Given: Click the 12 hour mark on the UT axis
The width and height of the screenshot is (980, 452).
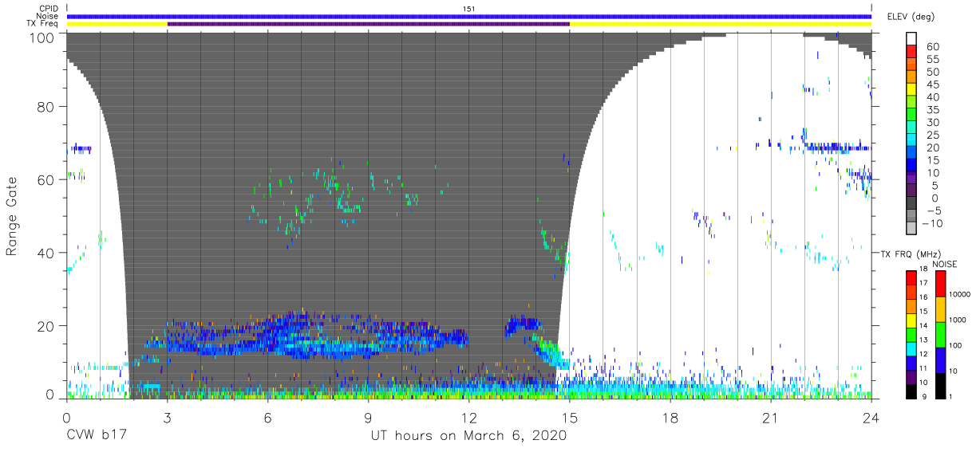Looking at the screenshot, I should 469,417.
